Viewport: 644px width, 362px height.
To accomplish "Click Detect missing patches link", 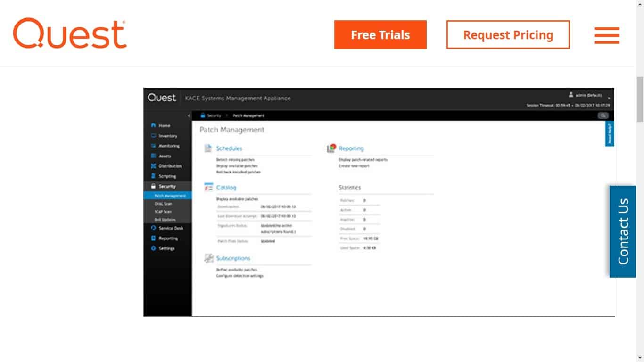I will tap(235, 160).
